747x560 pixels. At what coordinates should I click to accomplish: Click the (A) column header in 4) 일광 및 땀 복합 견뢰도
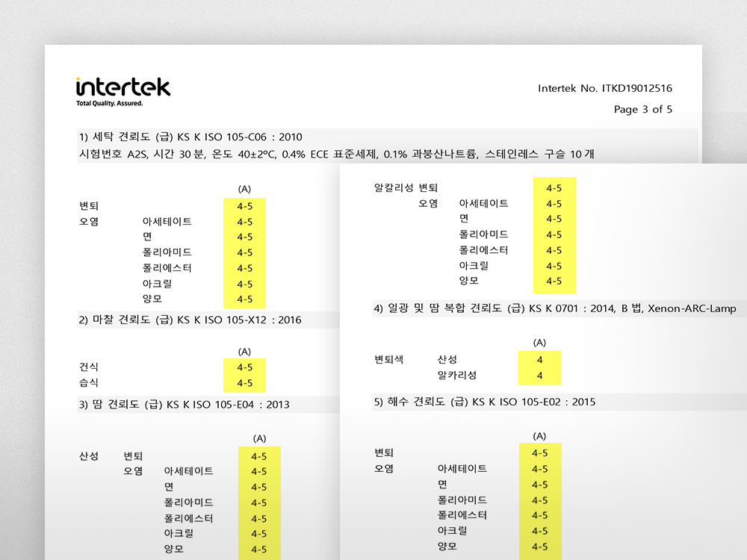pyautogui.click(x=539, y=343)
